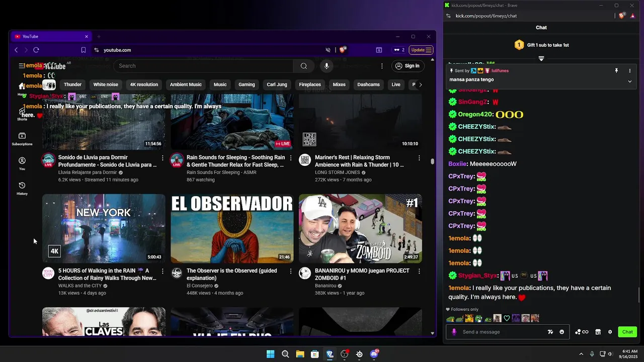Click the Brave Update button
This screenshot has height=362, width=644.
tap(421, 50)
